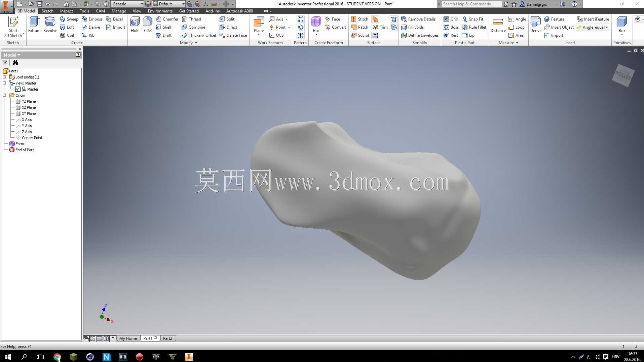644x362 pixels.
Task: Select the X Axis item
Action: 24,120
